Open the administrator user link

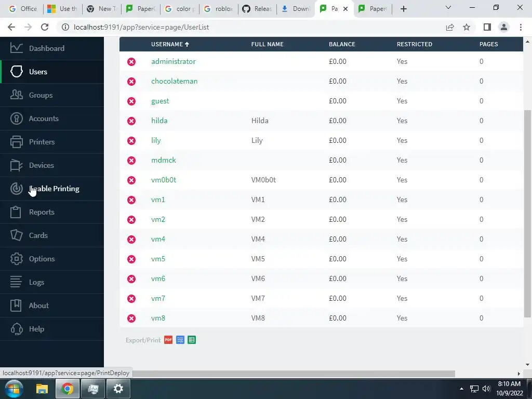[x=174, y=61]
